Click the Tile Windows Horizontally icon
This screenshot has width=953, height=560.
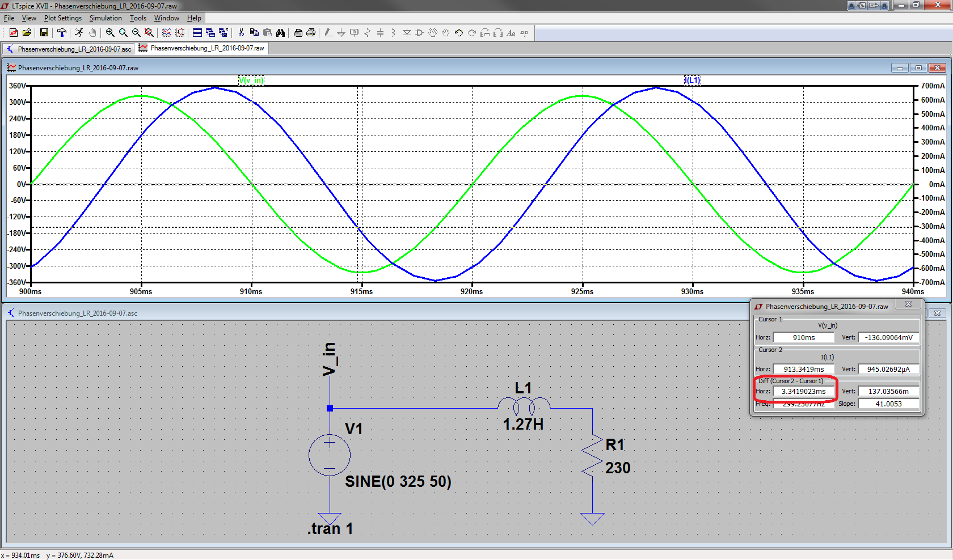(197, 33)
